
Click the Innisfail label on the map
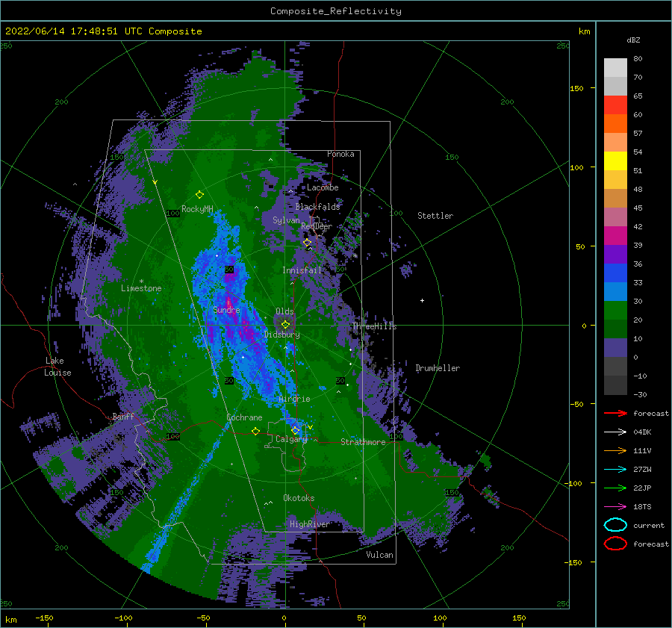(x=302, y=270)
